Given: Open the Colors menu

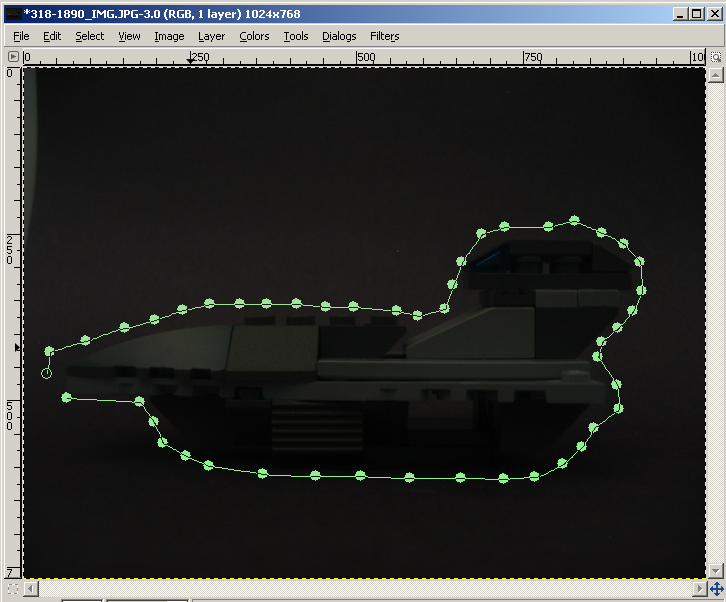Looking at the screenshot, I should click(x=254, y=36).
